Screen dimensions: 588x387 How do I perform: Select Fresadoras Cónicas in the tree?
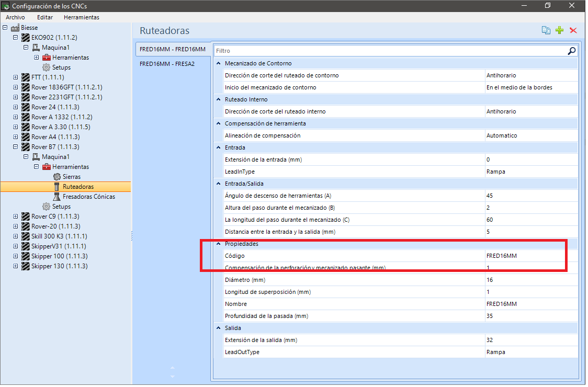pos(89,197)
